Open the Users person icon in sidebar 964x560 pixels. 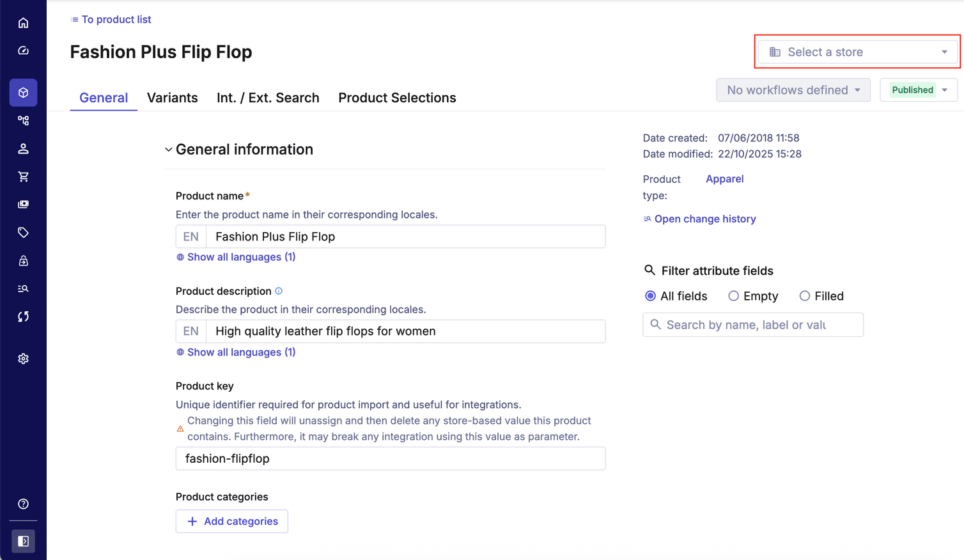click(x=23, y=148)
